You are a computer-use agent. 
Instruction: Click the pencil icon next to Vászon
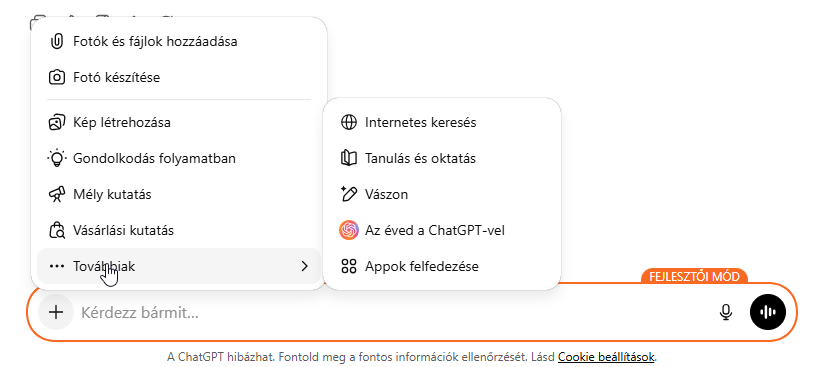pyautogui.click(x=348, y=194)
